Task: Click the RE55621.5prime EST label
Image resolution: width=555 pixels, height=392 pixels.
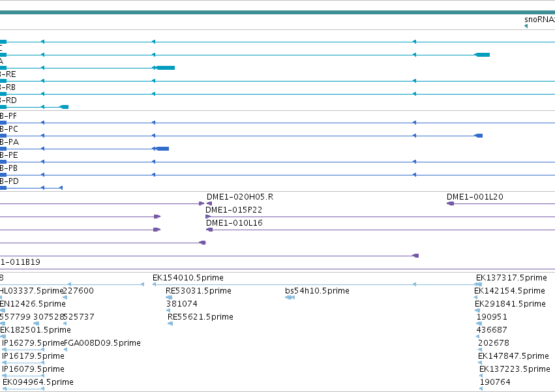Action: pos(200,317)
